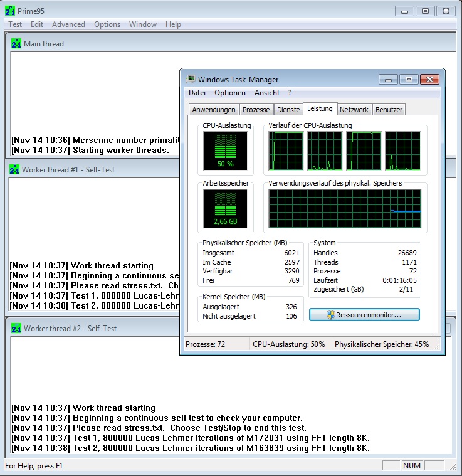462x476 pixels.
Task: Click the Handles value 26689
Action: [407, 253]
